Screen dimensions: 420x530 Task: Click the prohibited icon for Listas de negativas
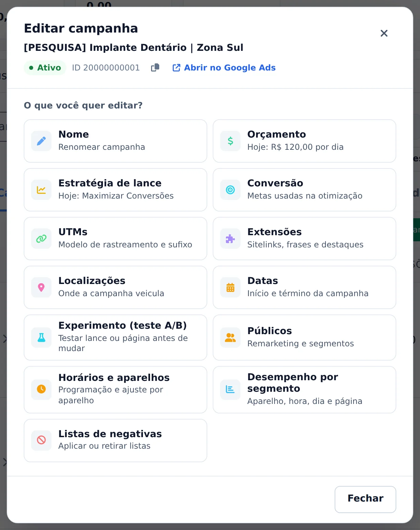[x=41, y=440]
